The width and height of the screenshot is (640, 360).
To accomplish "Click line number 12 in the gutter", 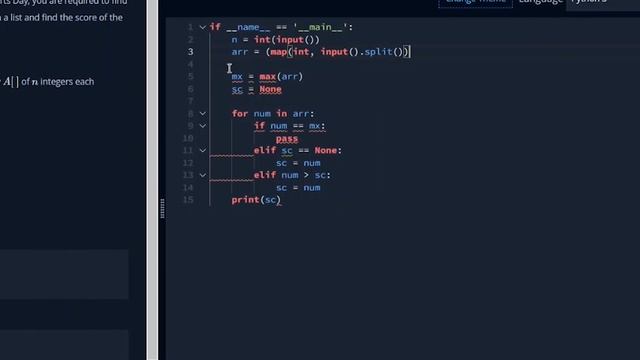I will [x=188, y=163].
